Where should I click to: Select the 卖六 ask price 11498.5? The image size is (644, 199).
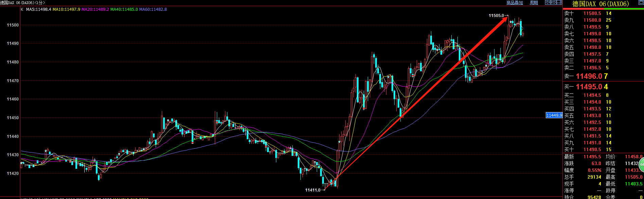[x=592, y=41]
